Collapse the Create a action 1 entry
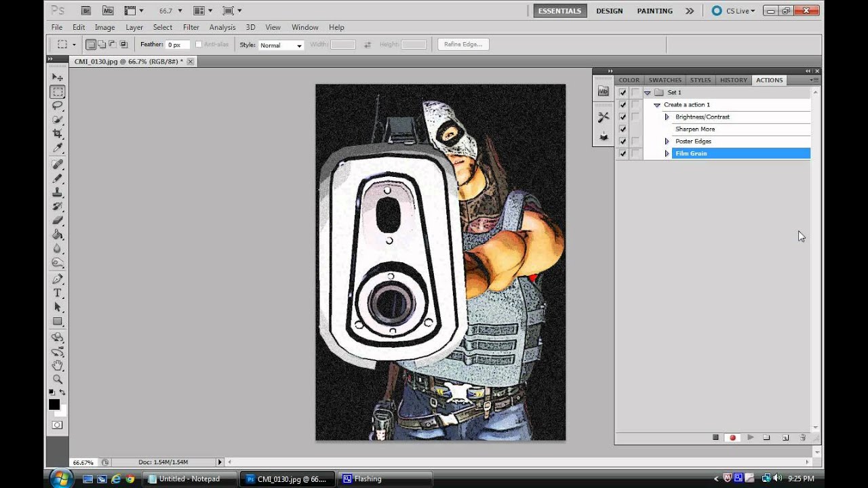The height and width of the screenshot is (488, 868). [x=657, y=105]
